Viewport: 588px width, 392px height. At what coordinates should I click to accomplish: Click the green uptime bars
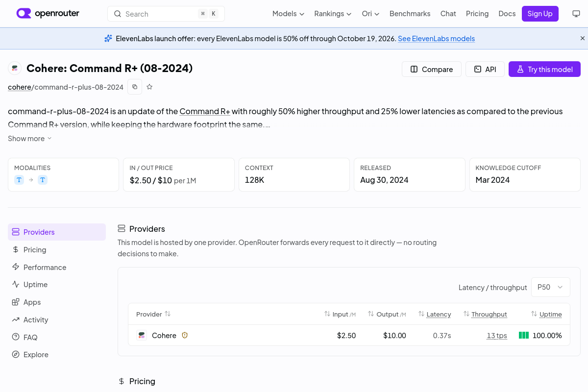[524, 336]
